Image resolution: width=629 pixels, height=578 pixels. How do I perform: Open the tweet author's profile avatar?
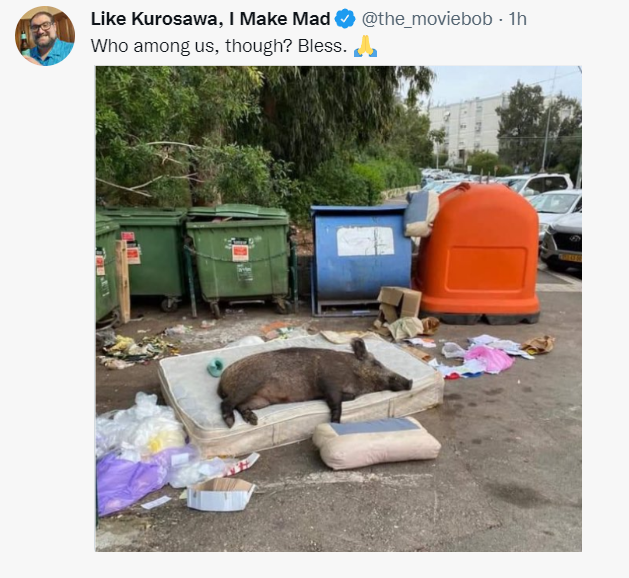click(x=45, y=36)
